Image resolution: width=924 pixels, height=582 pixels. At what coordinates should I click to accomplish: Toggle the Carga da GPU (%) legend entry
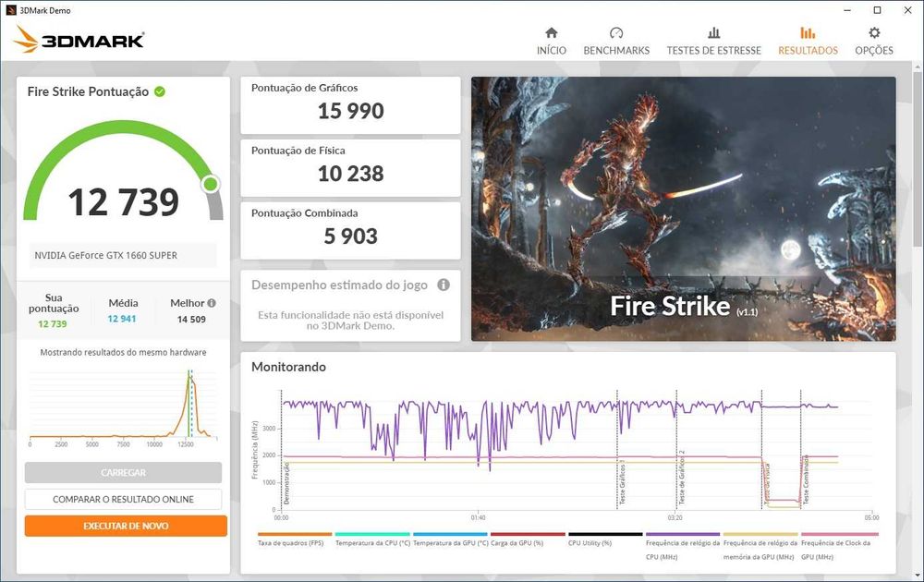(528, 539)
